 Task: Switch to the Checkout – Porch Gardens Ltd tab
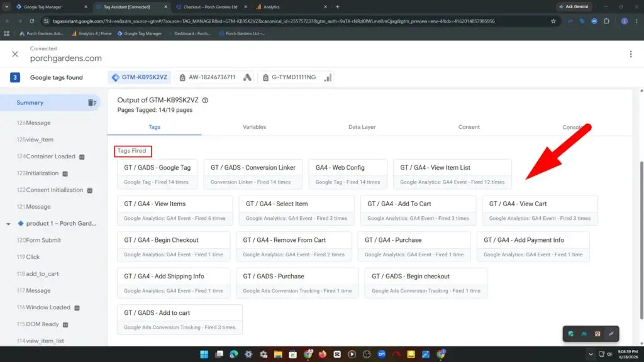pos(210,6)
